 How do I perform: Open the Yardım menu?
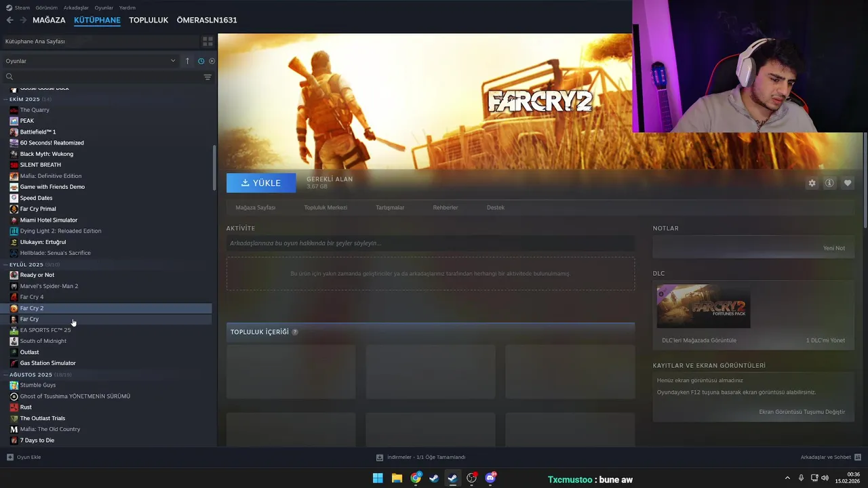(x=127, y=7)
